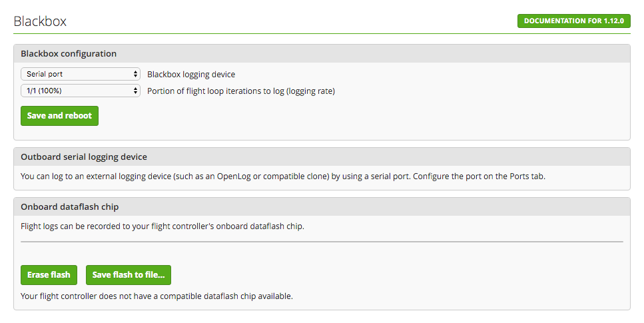Click the 'Portion of flight loop iterations' label
Image resolution: width=644 pixels, height=323 pixels.
(240, 91)
